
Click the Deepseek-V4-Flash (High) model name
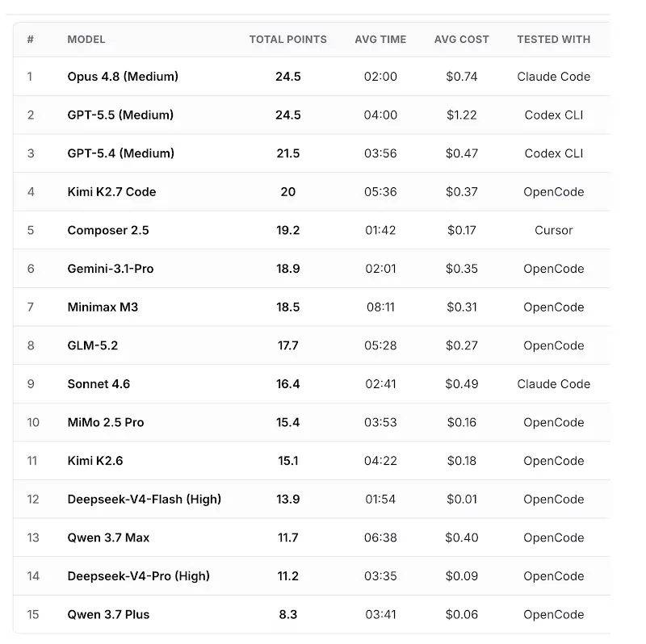(145, 499)
